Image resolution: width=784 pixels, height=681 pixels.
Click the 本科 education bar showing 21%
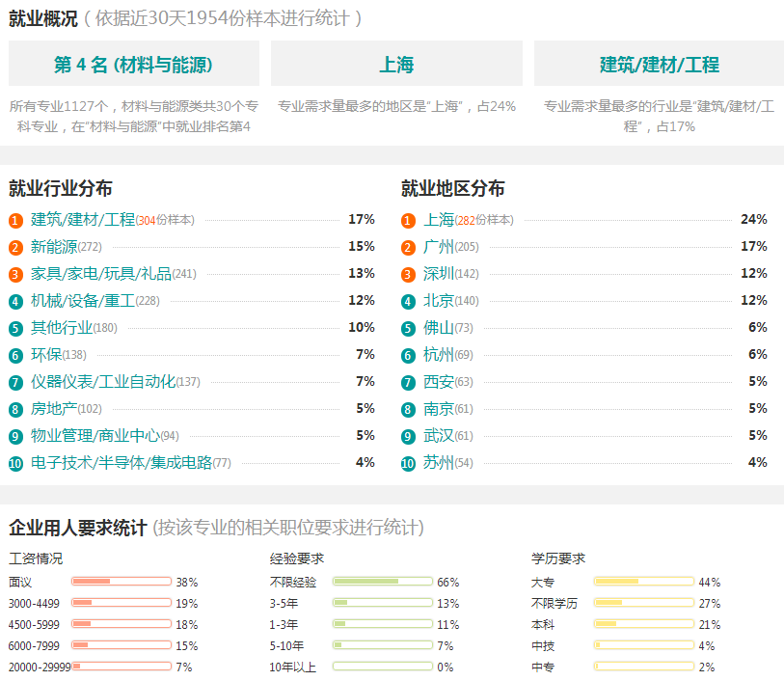click(644, 623)
